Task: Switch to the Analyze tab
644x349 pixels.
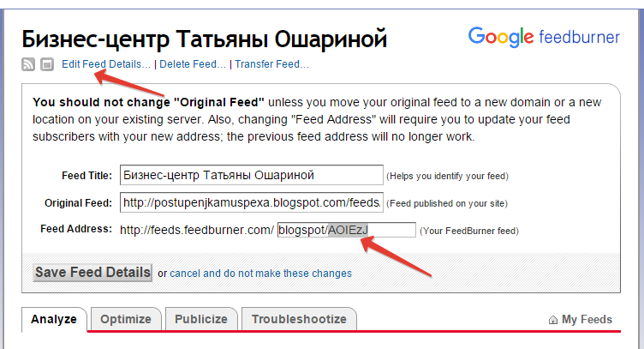Action: 54,319
